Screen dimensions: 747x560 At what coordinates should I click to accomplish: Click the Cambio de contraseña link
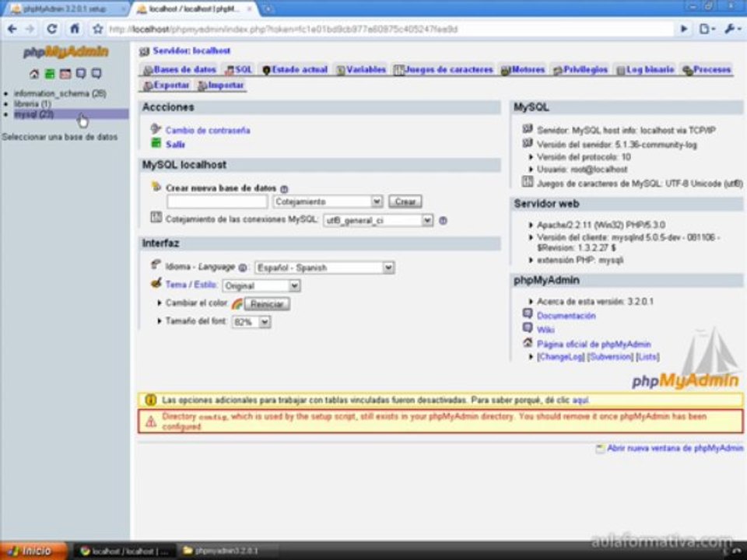pos(208,131)
